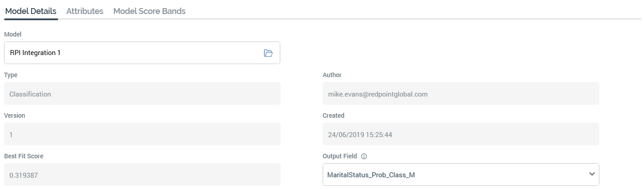Open the Model Score Bands tab
Image resolution: width=644 pixels, height=189 pixels.
149,11
